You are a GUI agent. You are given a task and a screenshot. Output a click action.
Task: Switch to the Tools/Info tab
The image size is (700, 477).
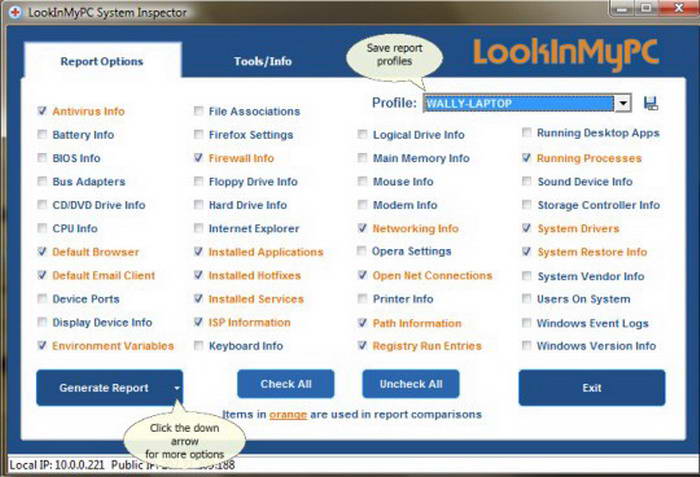click(262, 61)
